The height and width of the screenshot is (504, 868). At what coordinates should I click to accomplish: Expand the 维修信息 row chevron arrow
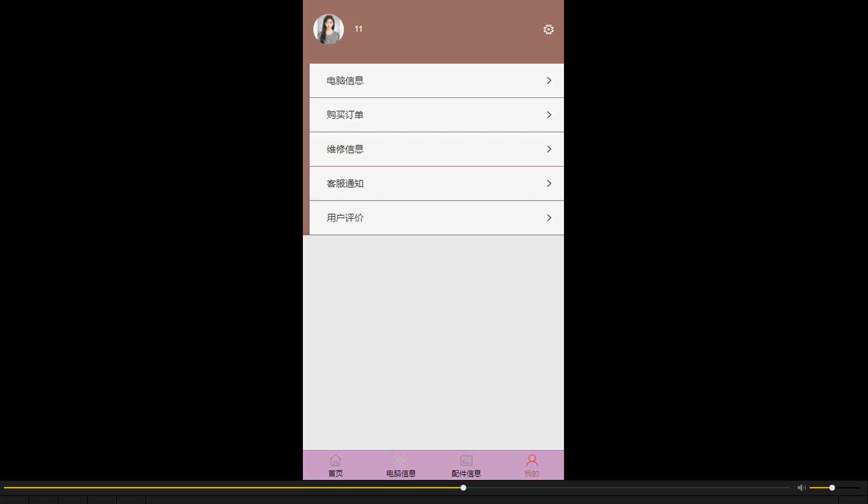click(549, 149)
